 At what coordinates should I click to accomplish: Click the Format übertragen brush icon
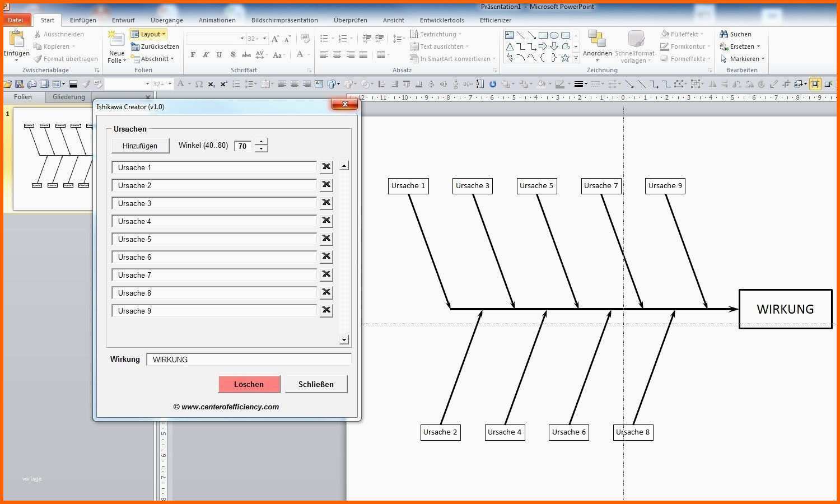38,59
